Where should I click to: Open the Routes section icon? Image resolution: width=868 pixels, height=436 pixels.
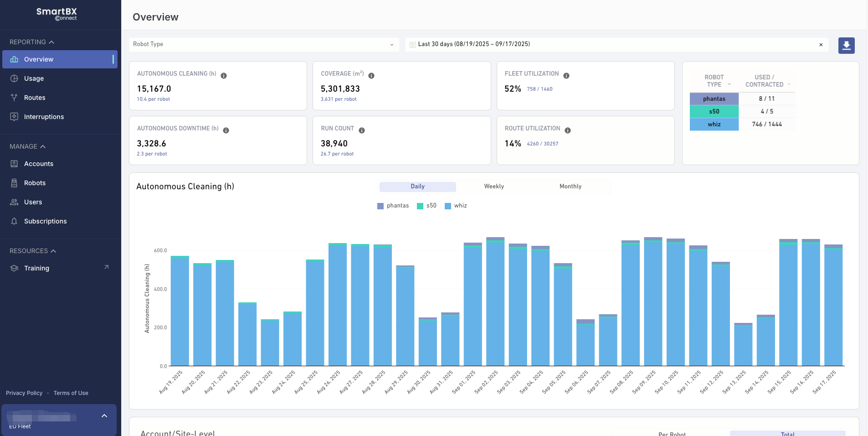tap(14, 98)
